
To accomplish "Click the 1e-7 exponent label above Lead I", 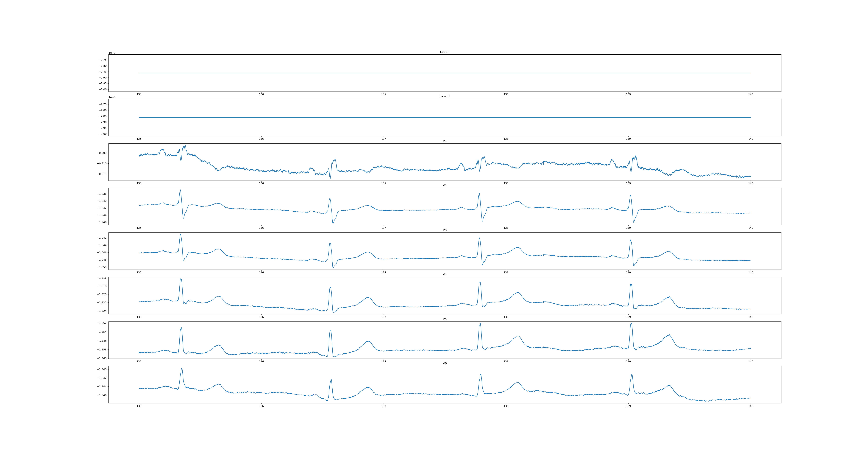I will coord(112,53).
